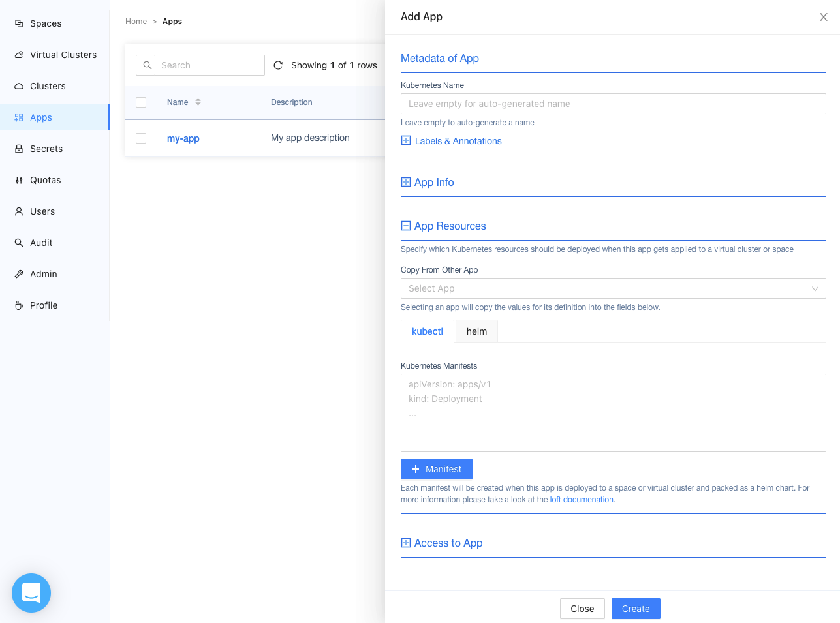Open the loft documenation link
Screen dimensions: 840x623
pyautogui.click(x=582, y=500)
